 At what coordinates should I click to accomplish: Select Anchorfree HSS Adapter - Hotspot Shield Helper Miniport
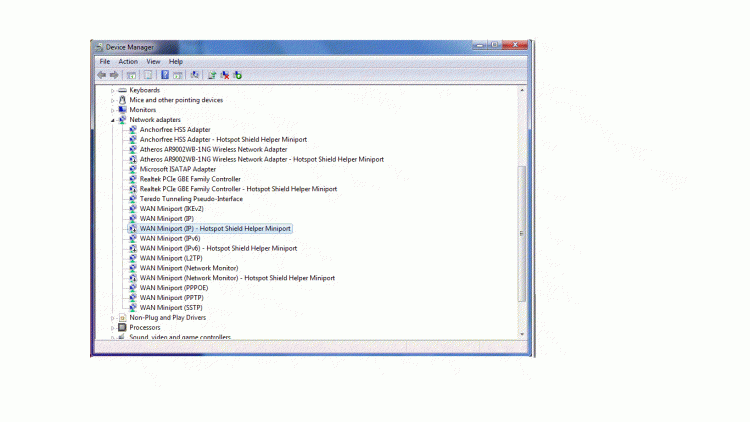tap(223, 140)
